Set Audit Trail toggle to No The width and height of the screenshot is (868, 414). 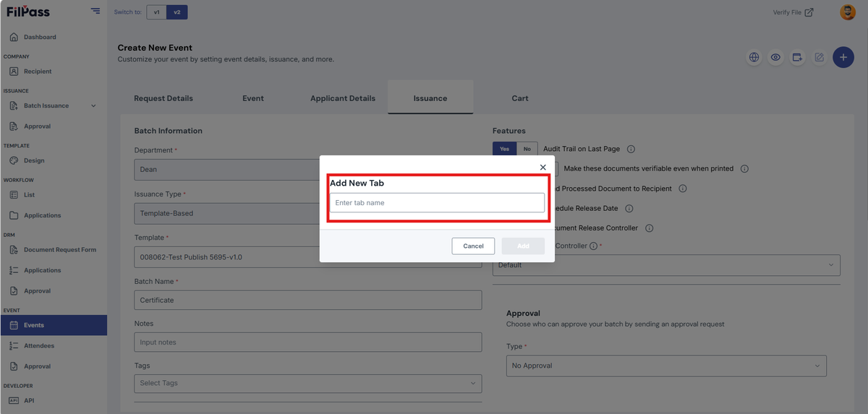click(x=527, y=149)
